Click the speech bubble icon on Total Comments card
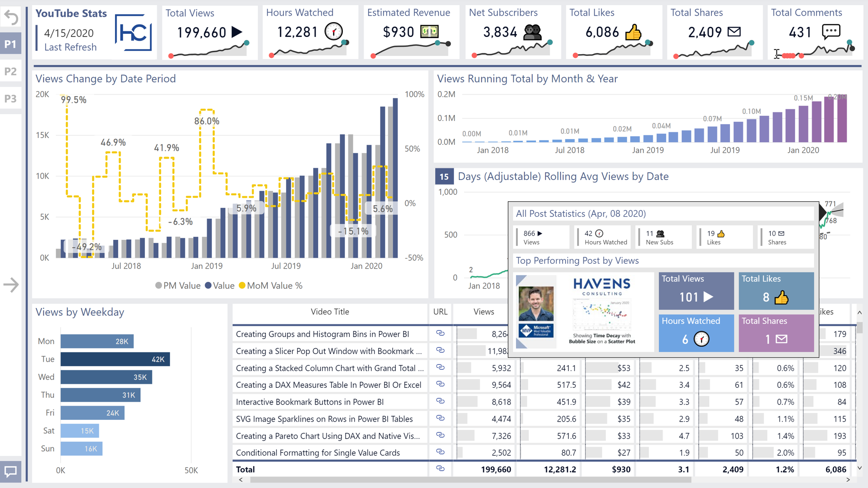The height and width of the screenshot is (488, 868). [831, 32]
